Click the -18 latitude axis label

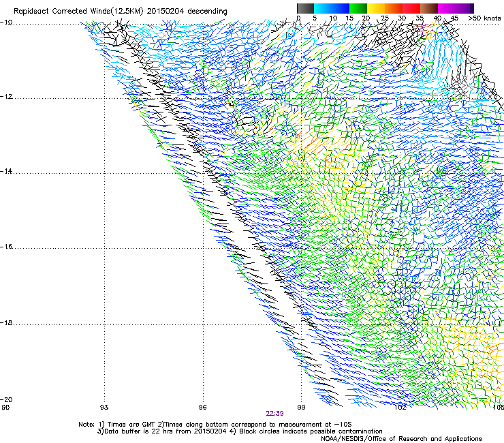6,322
